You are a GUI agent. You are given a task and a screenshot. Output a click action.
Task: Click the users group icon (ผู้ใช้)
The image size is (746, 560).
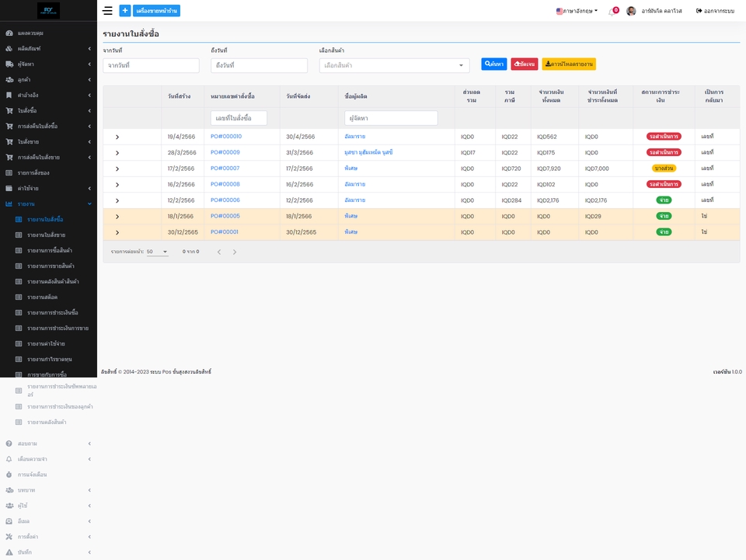pos(9,506)
